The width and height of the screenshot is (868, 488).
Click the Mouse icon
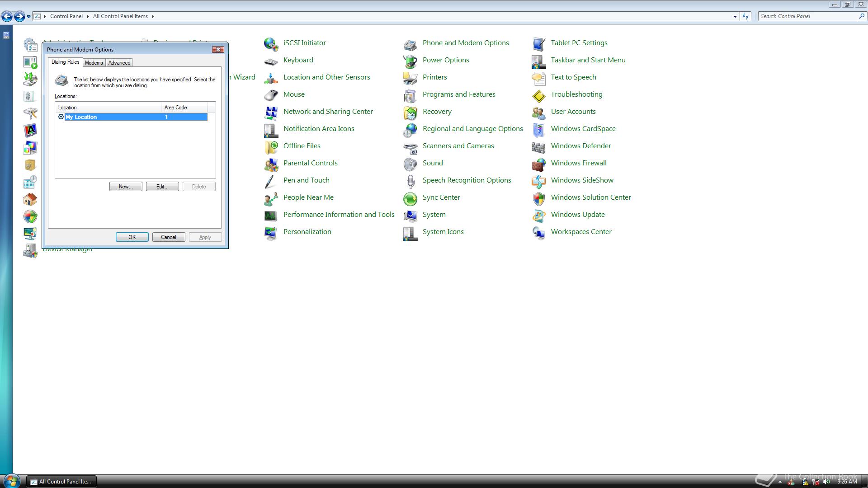[271, 95]
